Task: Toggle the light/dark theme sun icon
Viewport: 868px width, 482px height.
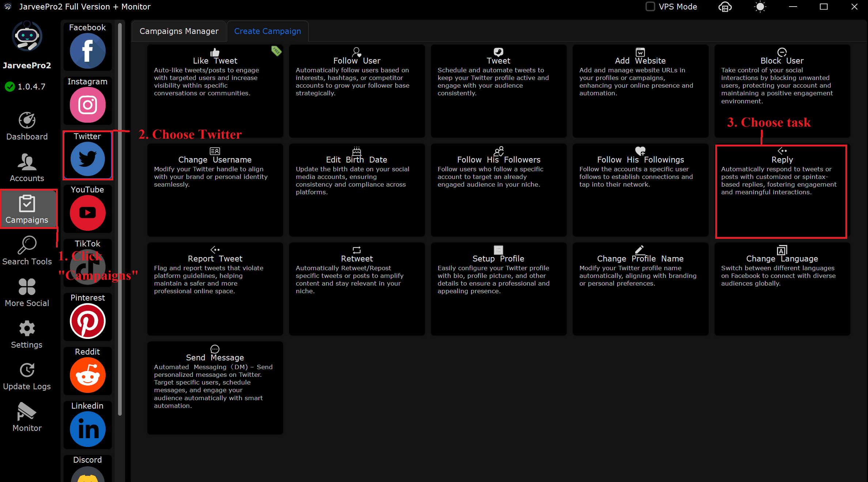Action: click(760, 7)
